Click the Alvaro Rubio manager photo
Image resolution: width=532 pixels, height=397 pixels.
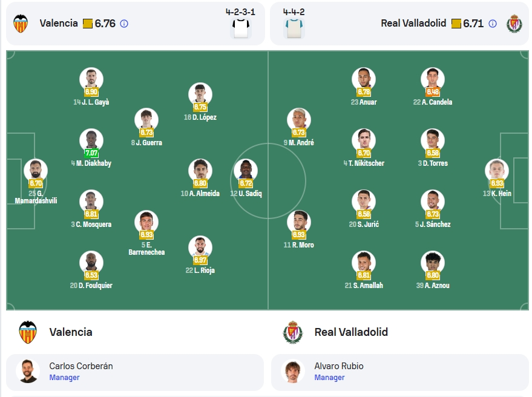pos(293,372)
